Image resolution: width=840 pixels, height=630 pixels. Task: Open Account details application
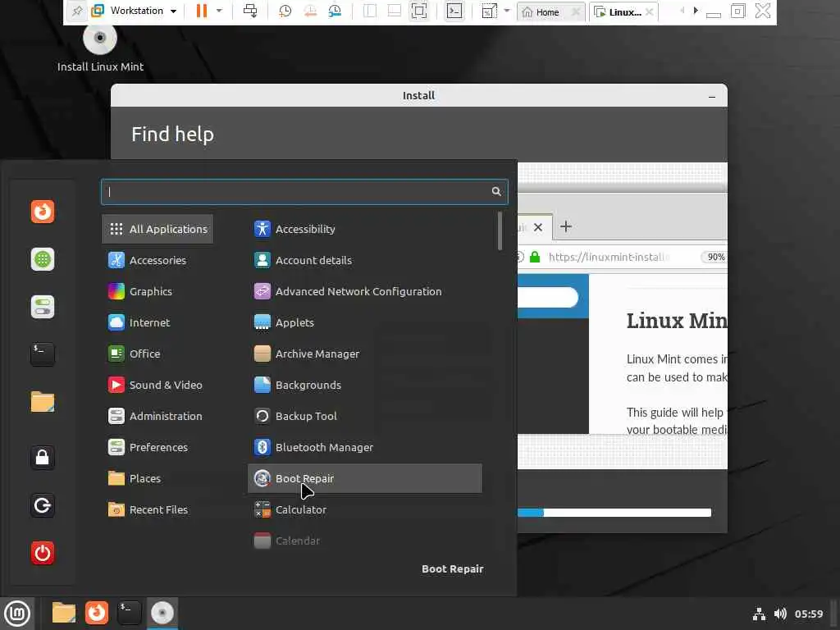365,260
